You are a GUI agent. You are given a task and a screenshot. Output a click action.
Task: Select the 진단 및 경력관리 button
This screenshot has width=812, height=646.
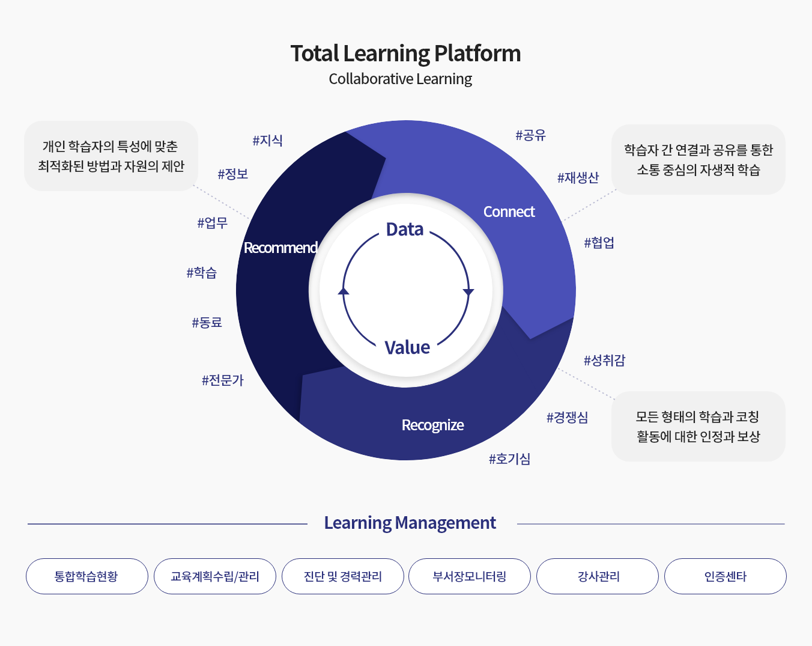[x=343, y=576]
